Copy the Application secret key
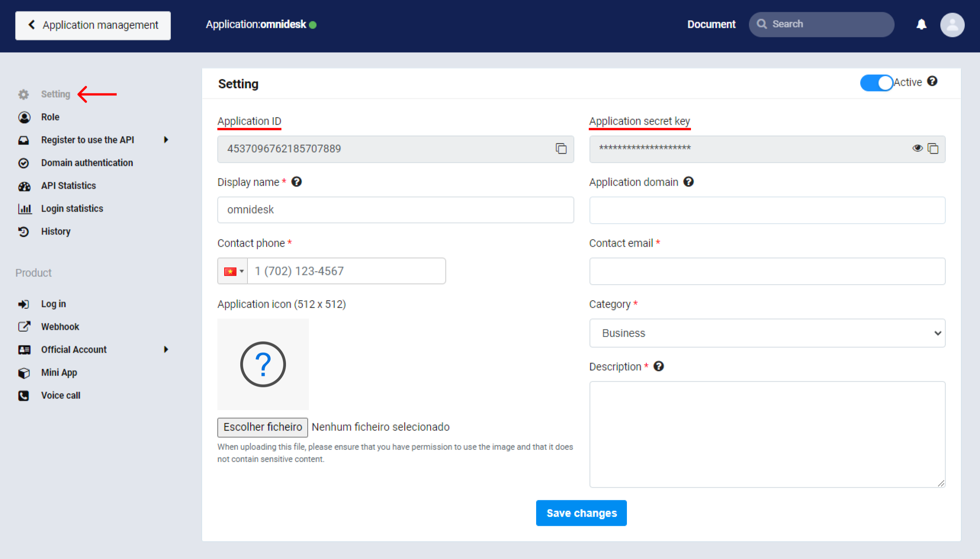Screen dimensions: 980x559 click(933, 148)
